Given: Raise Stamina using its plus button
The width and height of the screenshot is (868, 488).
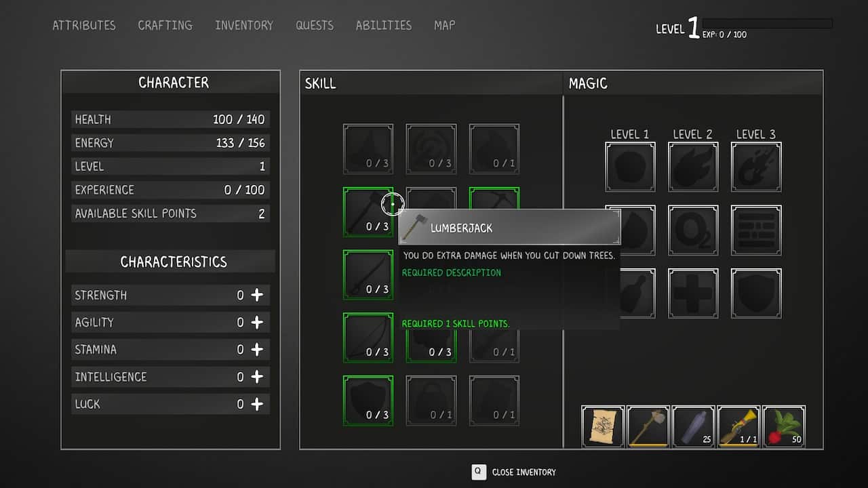Looking at the screenshot, I should coord(257,349).
